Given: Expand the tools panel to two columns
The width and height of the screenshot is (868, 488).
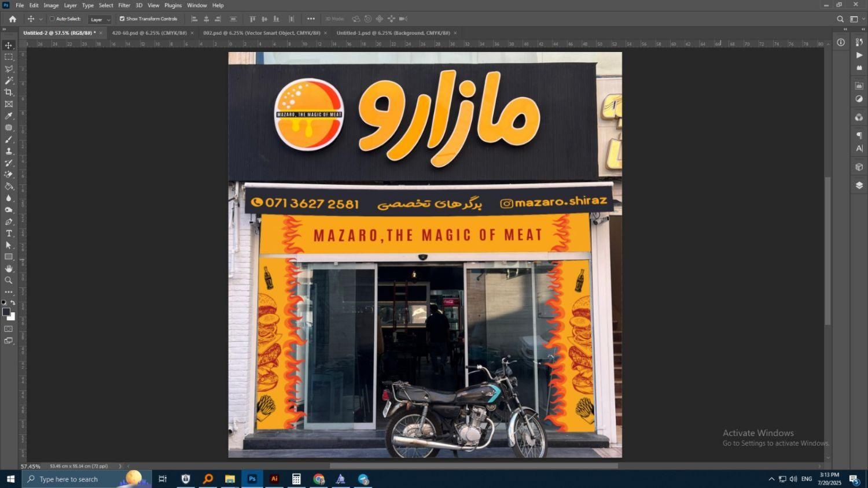Looking at the screenshot, I should coord(5,29).
